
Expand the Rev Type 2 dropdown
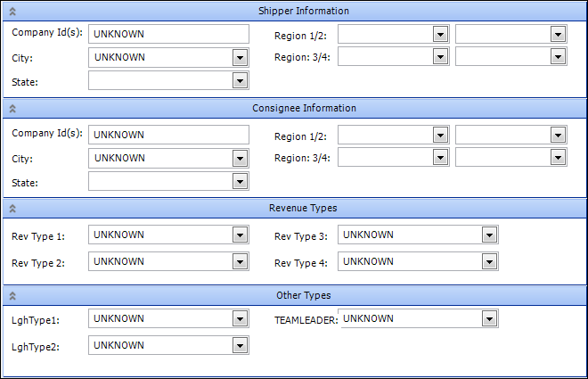239,262
